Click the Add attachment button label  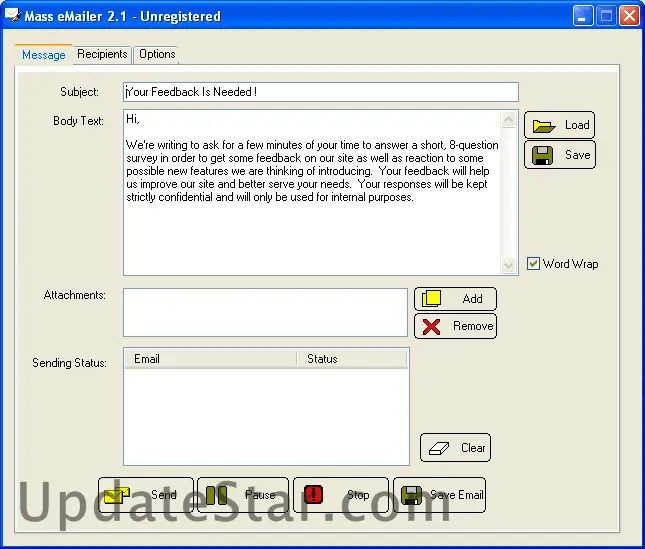click(x=472, y=299)
